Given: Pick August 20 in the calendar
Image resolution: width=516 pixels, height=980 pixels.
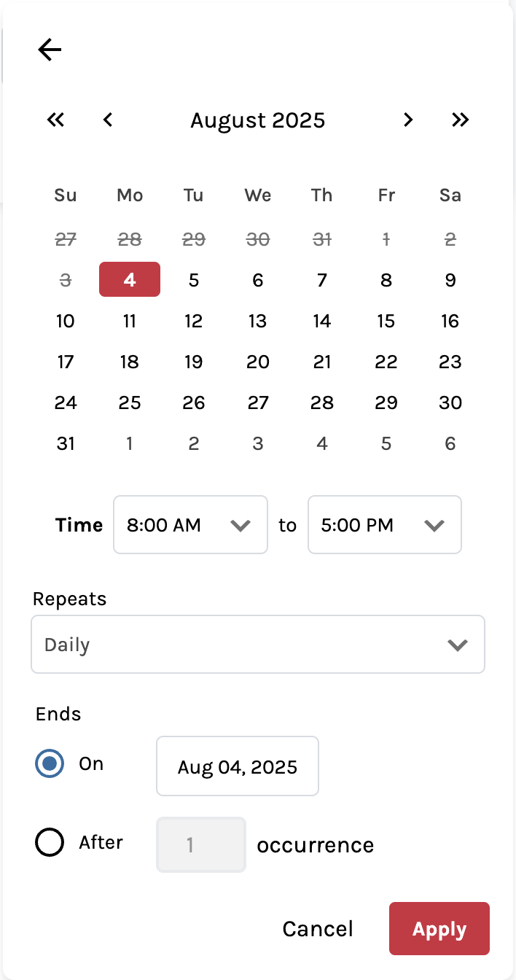Looking at the screenshot, I should [258, 362].
